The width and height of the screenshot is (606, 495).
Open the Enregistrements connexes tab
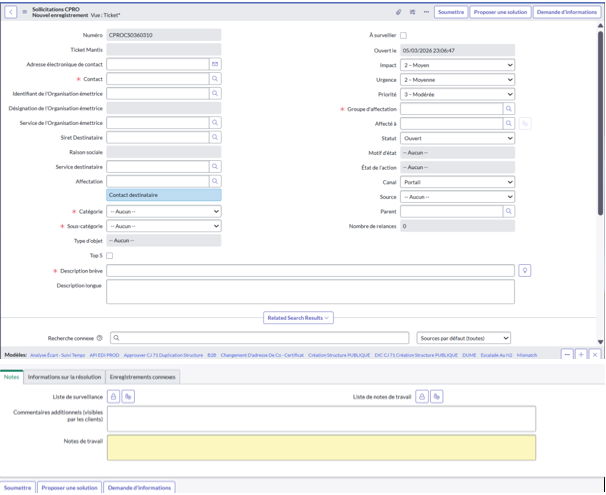(143, 377)
